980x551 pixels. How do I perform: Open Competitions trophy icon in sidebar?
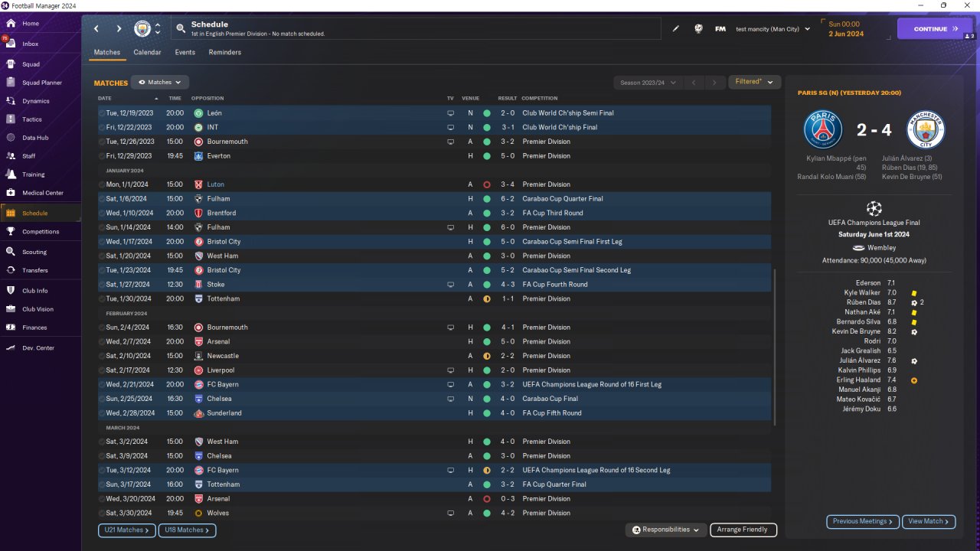click(x=11, y=232)
